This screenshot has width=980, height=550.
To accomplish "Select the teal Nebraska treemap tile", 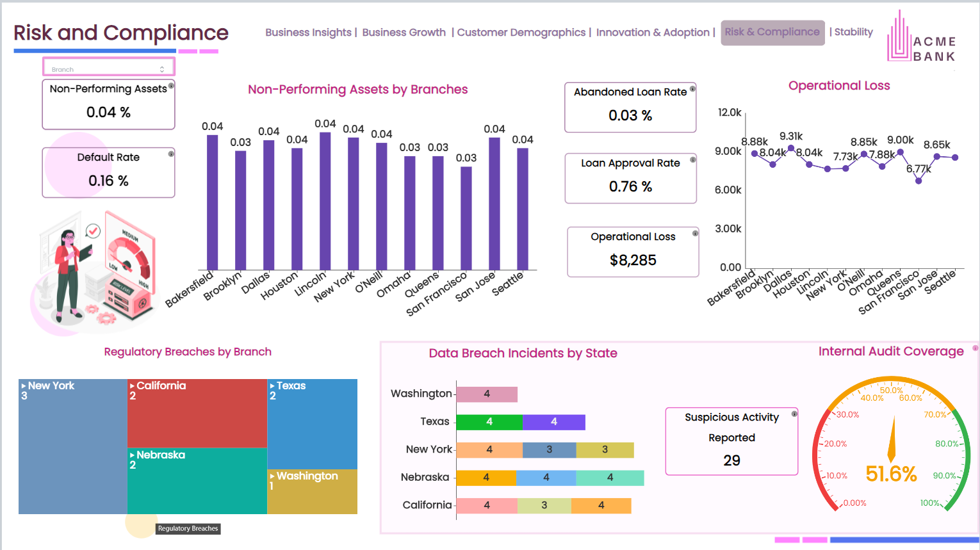I will pos(197,481).
